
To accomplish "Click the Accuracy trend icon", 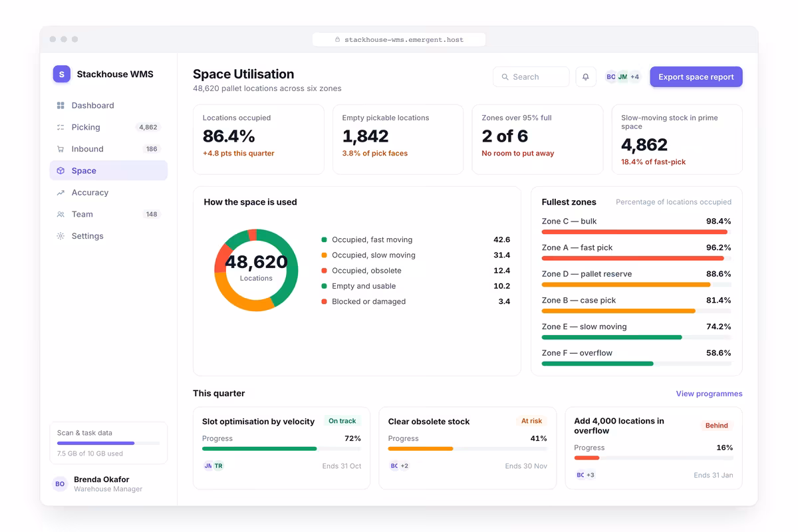I will [61, 192].
